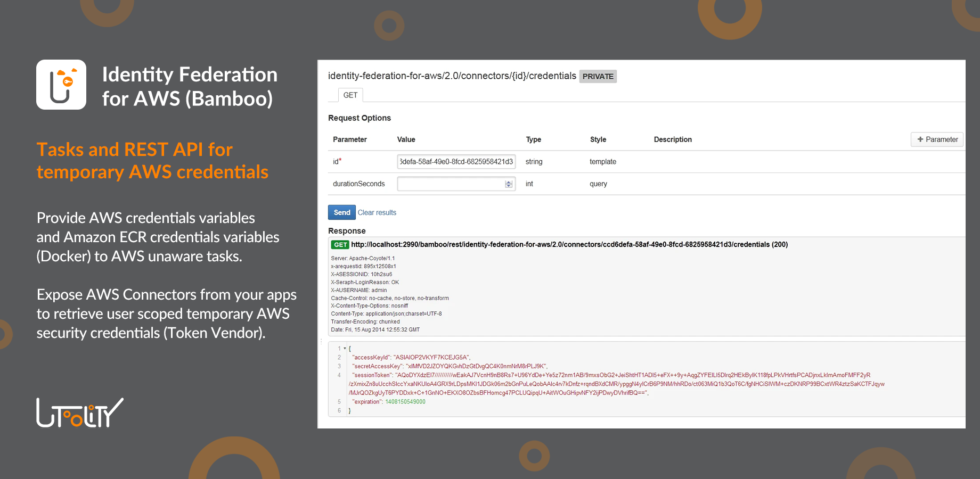Click the 'Server: Apache-Coyote/1.1' header line

pyautogui.click(x=363, y=259)
